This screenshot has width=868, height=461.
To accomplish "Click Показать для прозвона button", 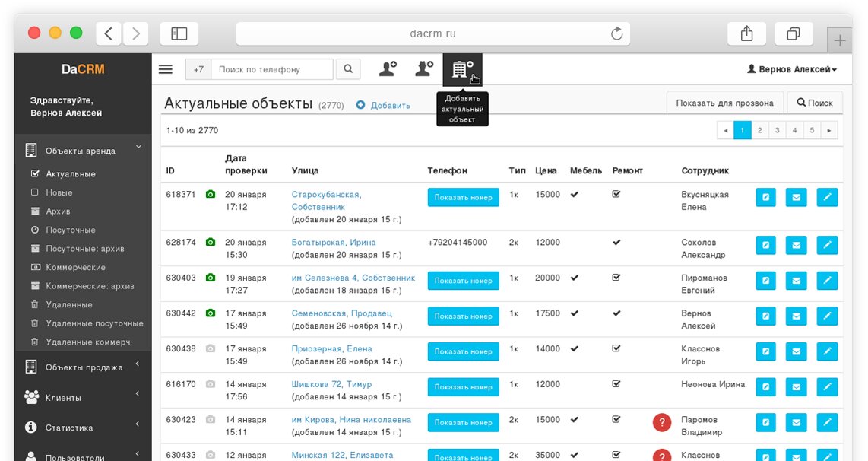I will coord(724,103).
